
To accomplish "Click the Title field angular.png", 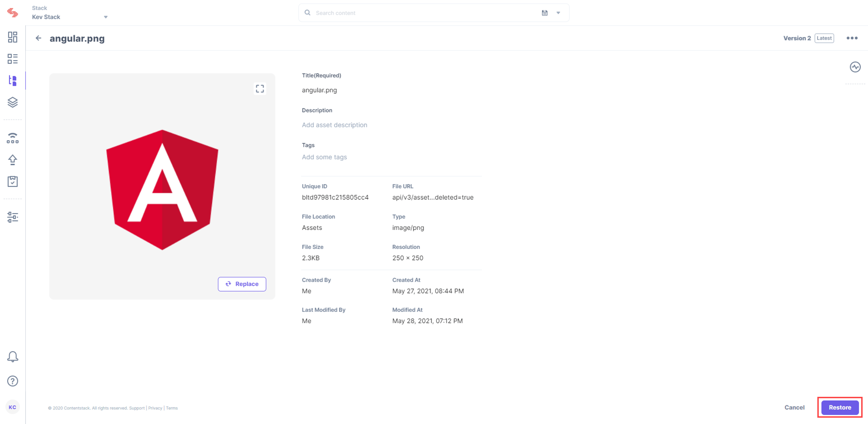I will tap(319, 90).
